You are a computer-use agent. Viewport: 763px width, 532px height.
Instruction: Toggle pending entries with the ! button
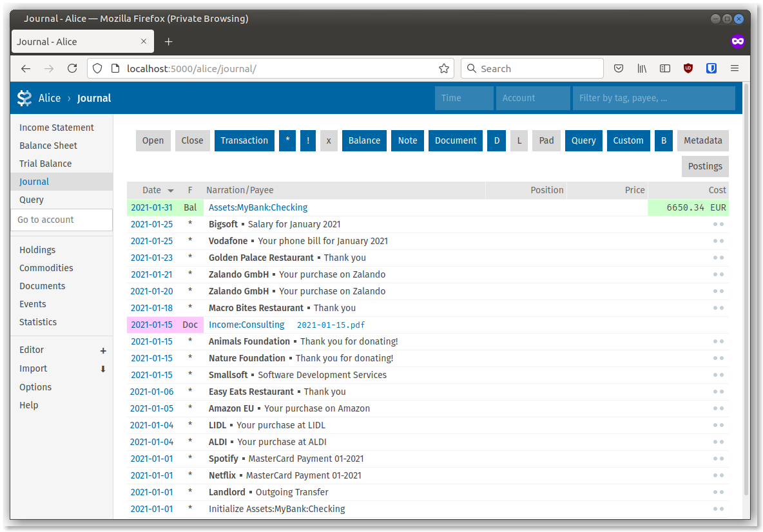point(307,140)
